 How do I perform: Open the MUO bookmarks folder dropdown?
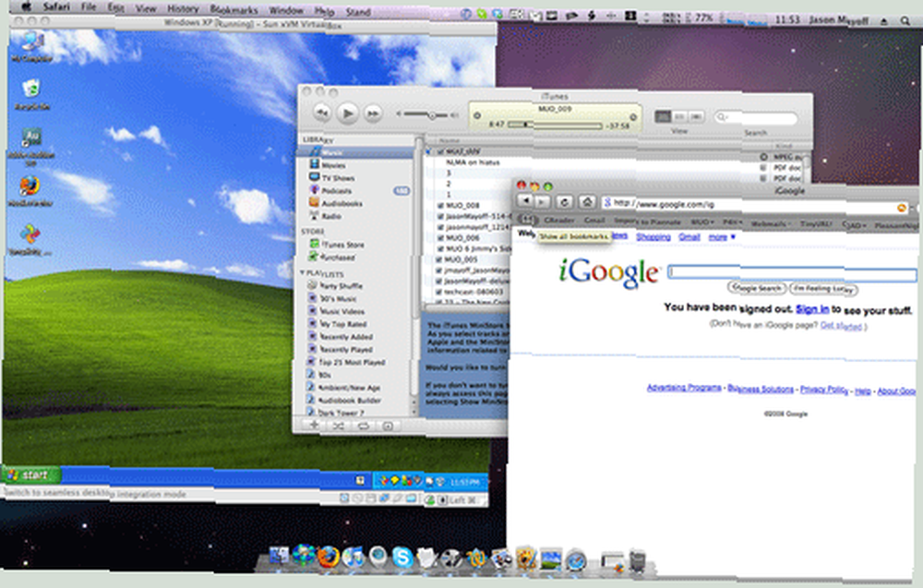tap(702, 222)
